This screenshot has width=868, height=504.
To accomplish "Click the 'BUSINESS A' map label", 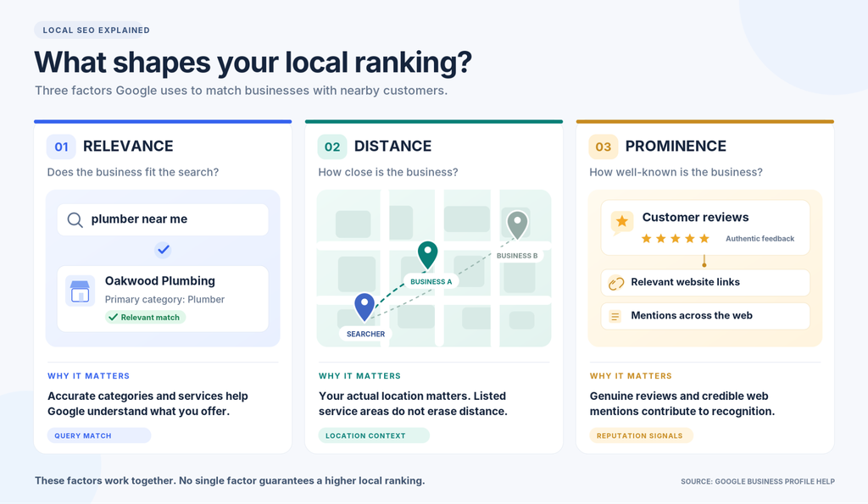I will click(431, 281).
